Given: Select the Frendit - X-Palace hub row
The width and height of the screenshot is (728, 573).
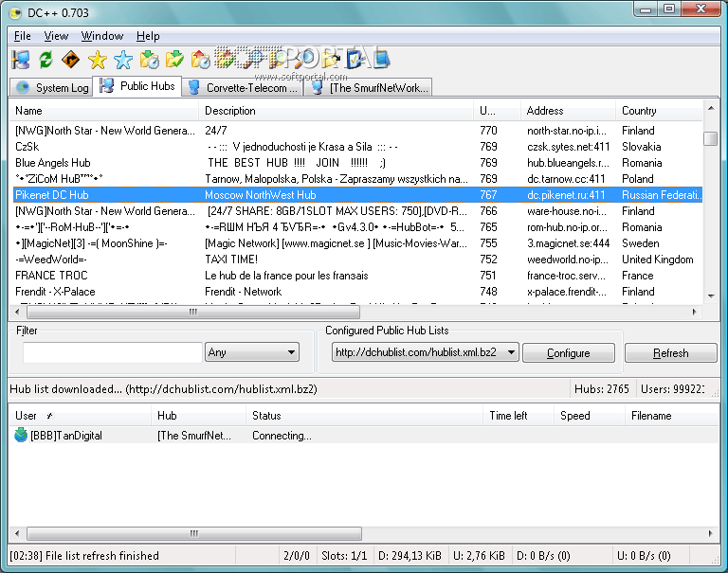Looking at the screenshot, I should [x=357, y=292].
